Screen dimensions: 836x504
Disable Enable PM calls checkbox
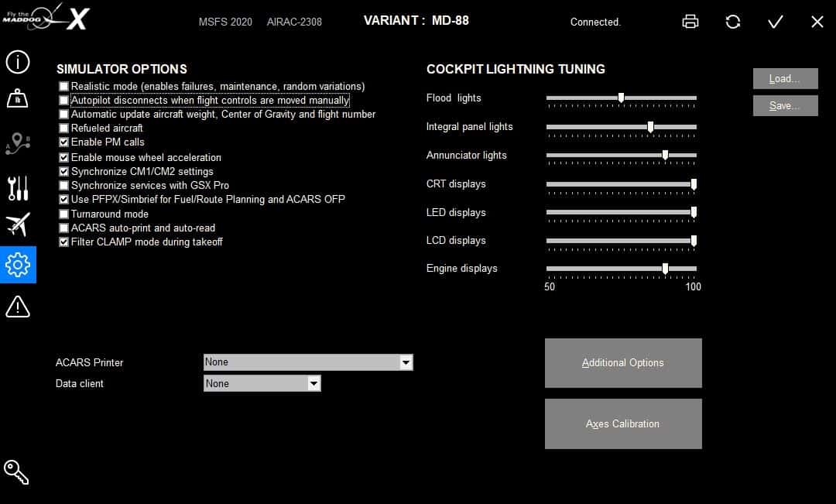tap(64, 142)
